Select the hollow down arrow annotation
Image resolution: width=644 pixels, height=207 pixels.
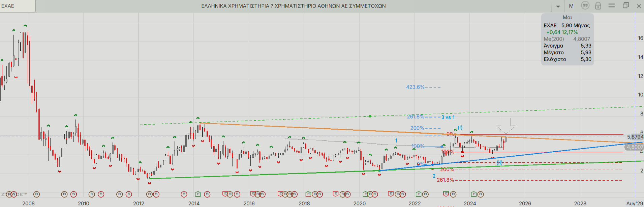click(x=506, y=125)
